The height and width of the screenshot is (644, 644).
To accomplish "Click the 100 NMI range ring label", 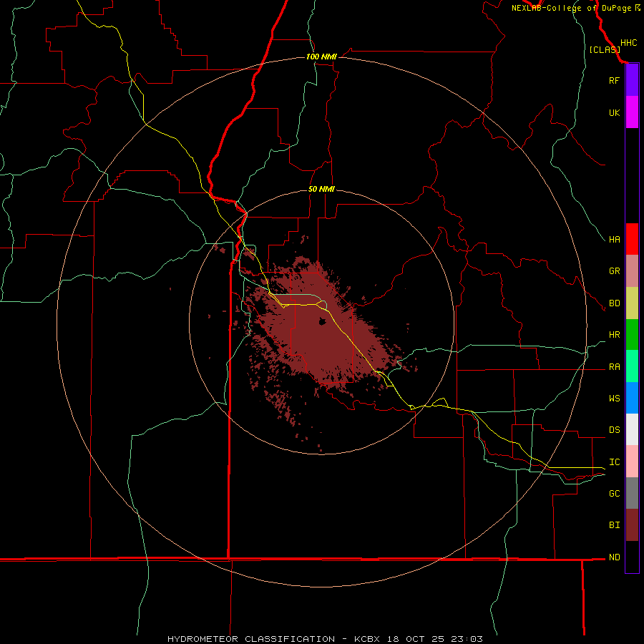I will (321, 57).
